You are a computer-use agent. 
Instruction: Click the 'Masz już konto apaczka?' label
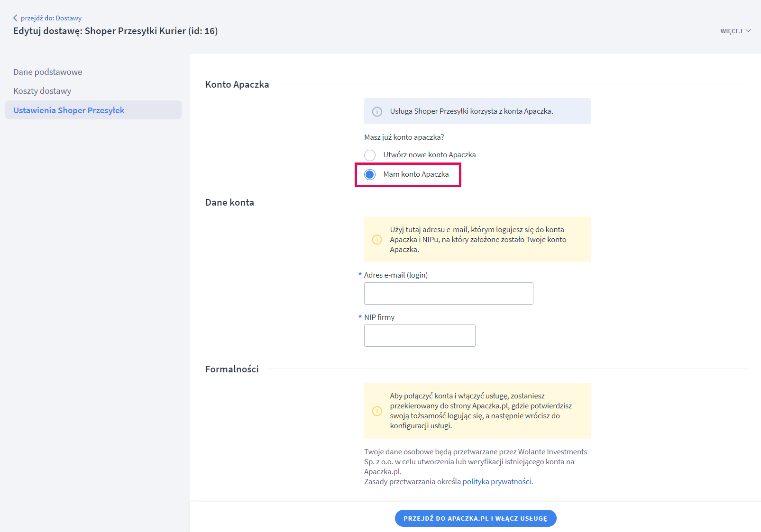click(x=404, y=137)
